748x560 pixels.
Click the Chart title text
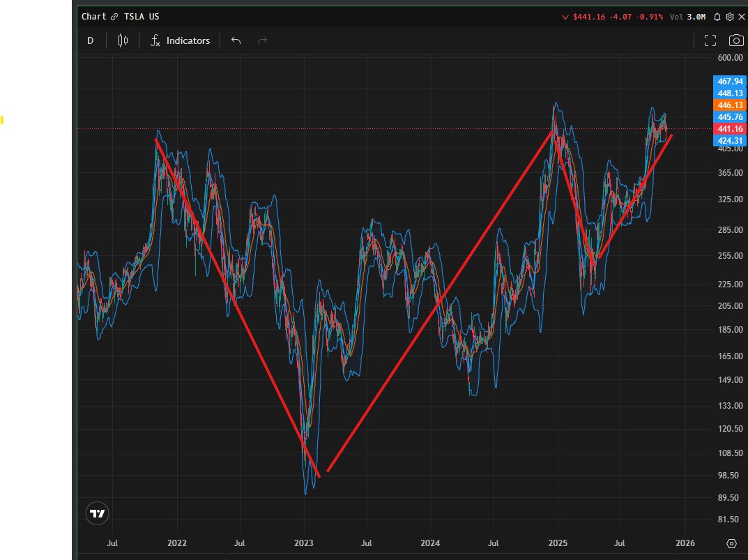(x=93, y=16)
